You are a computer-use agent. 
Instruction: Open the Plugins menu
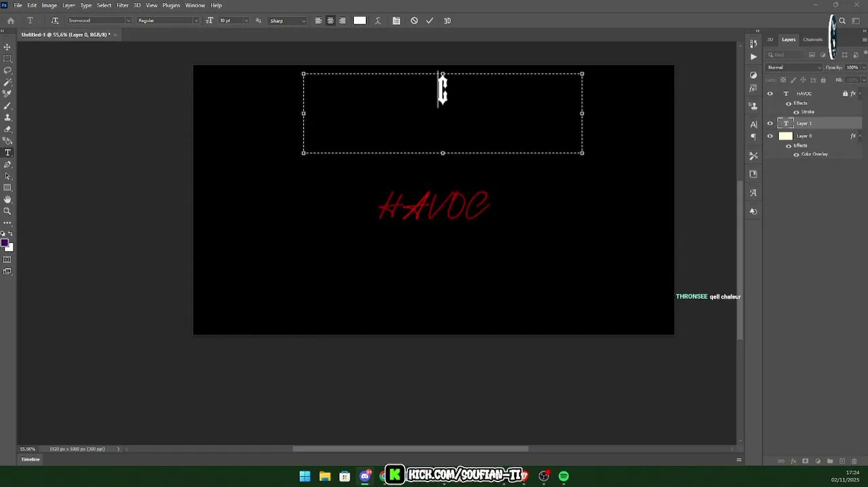tap(171, 5)
